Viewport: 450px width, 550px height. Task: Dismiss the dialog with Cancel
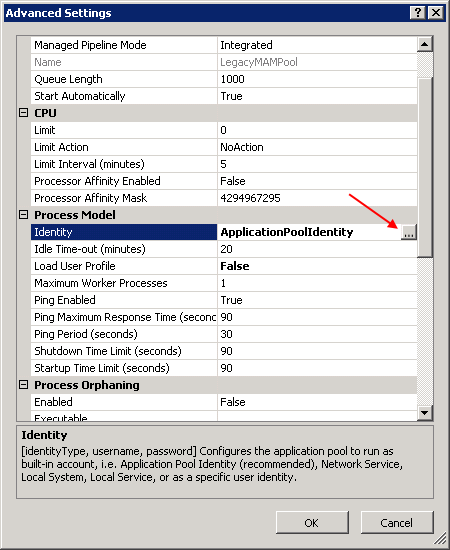(397, 523)
